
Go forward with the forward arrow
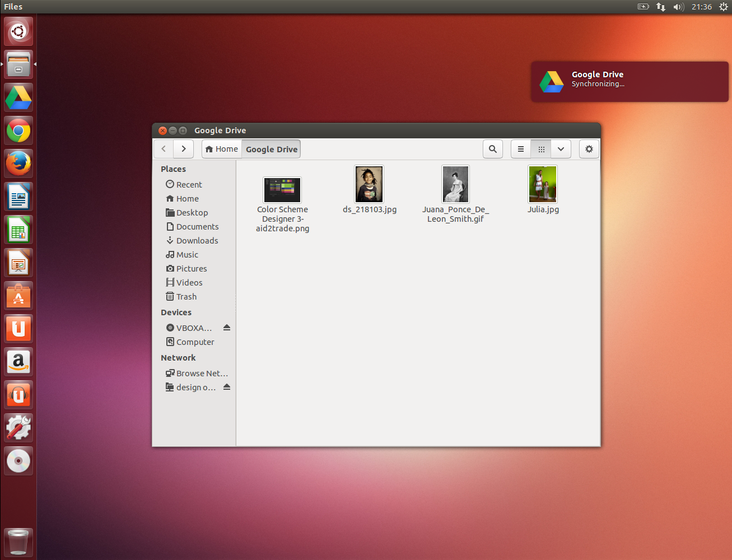coord(183,149)
